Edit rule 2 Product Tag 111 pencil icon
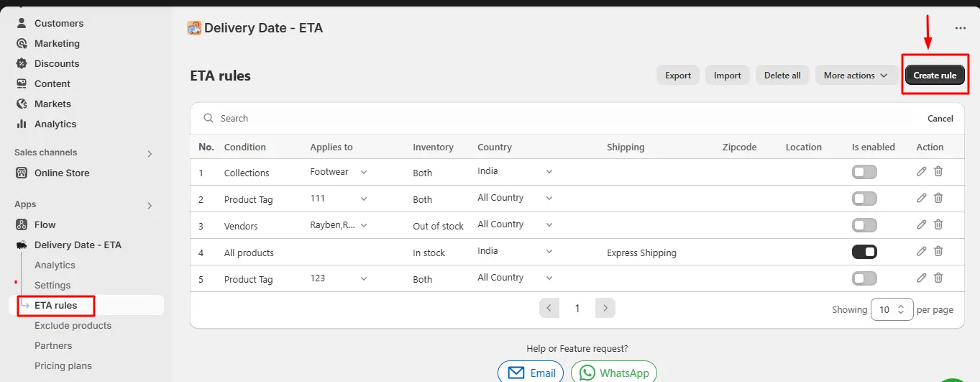Image resolution: width=980 pixels, height=382 pixels. point(922,198)
